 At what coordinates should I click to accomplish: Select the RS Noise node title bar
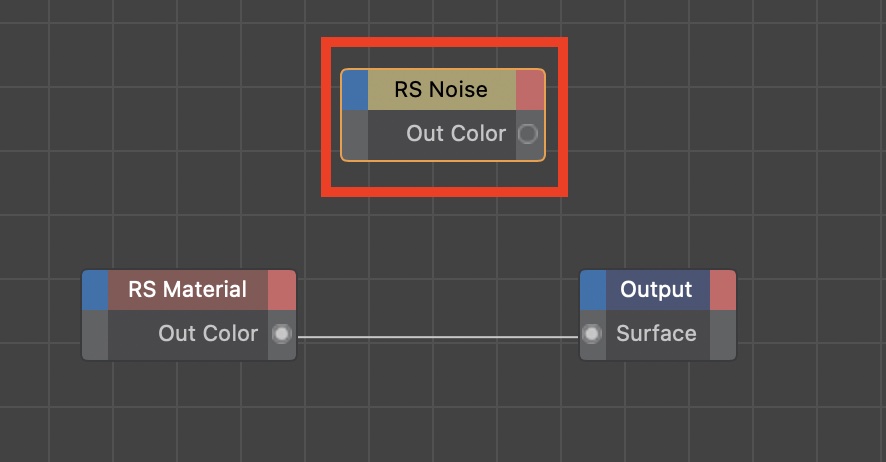(x=441, y=90)
